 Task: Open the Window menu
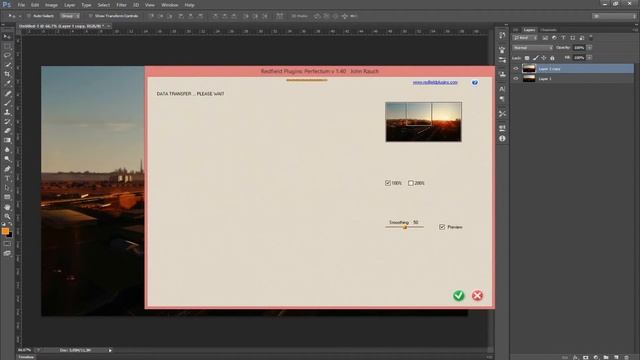pos(169,5)
